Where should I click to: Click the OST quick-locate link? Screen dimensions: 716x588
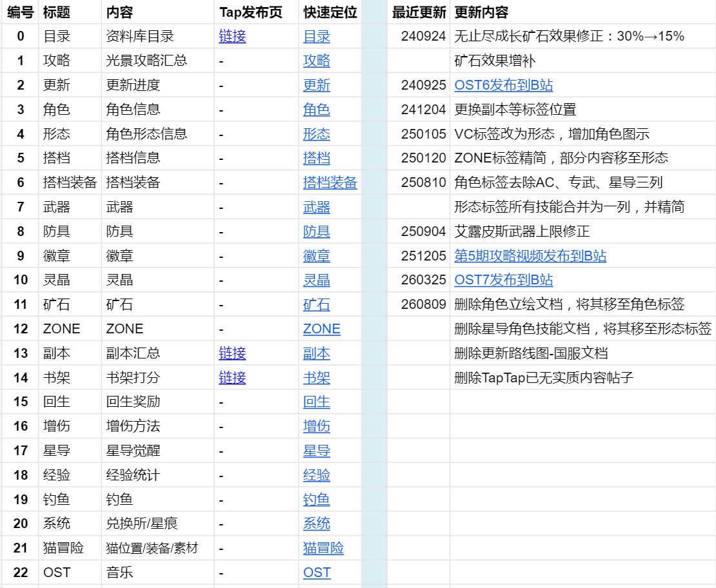(317, 573)
